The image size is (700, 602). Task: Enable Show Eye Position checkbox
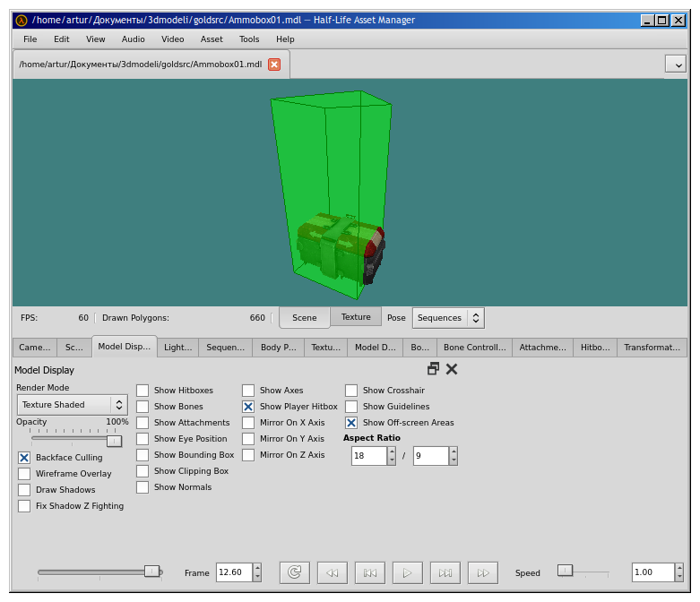click(x=143, y=439)
